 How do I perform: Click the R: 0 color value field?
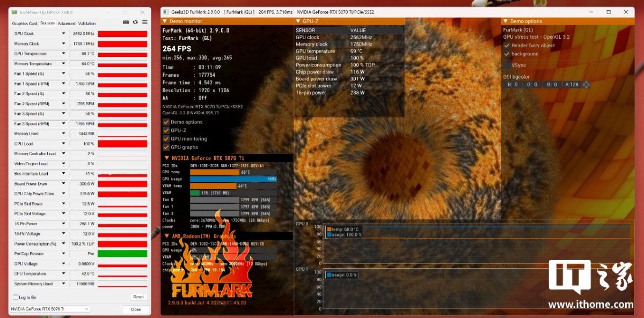pyautogui.click(x=513, y=84)
